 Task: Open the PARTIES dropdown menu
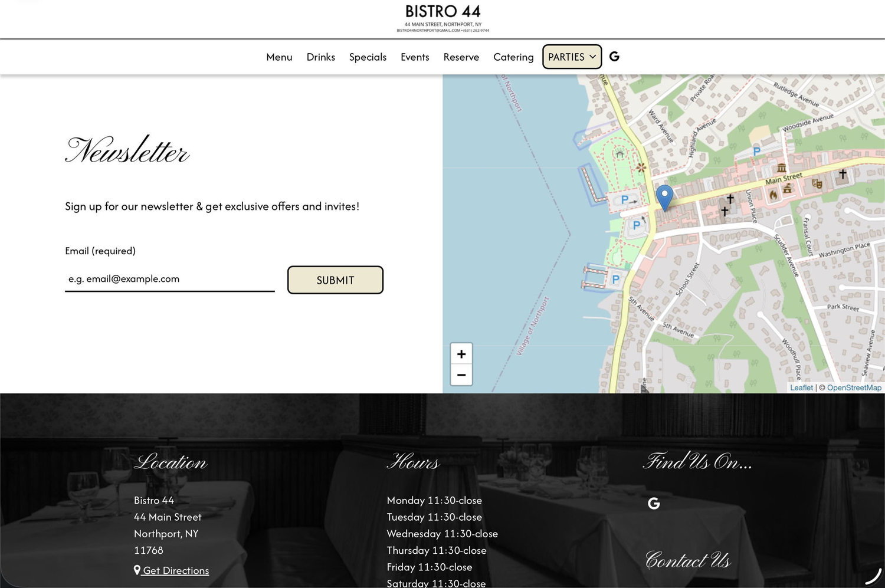click(572, 57)
